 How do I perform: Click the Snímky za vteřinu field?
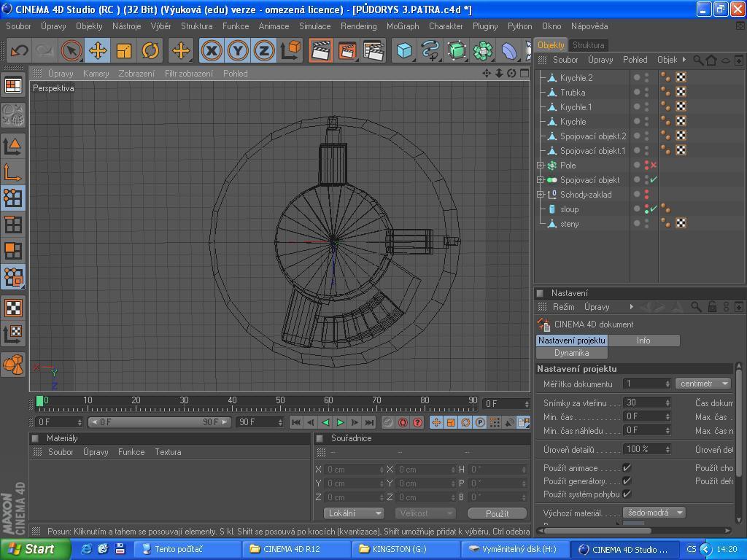point(647,402)
